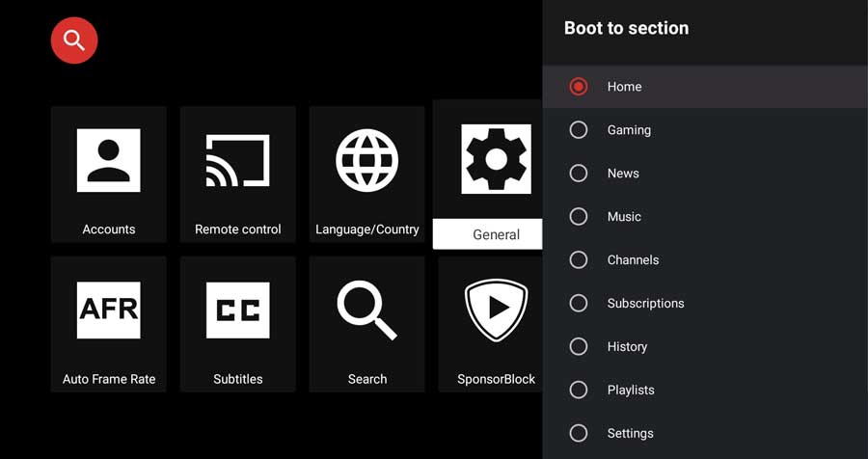Choose Channels as boot section
The image size is (868, 459).
(x=705, y=259)
